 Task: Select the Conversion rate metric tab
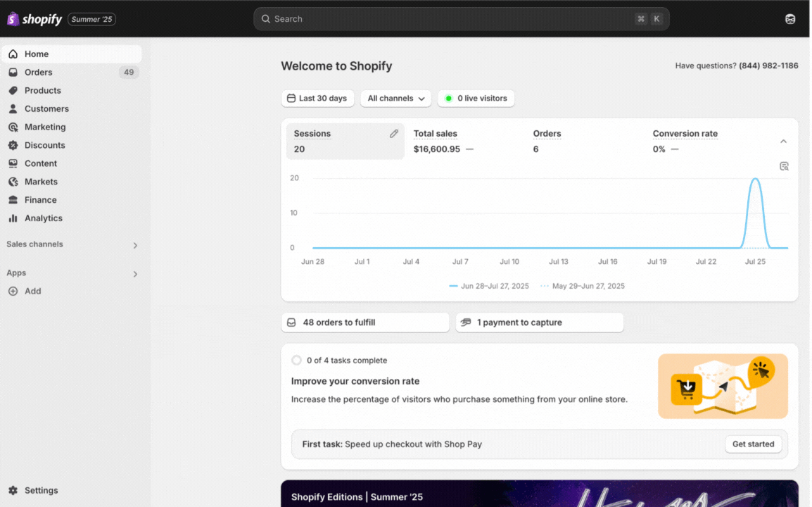point(704,141)
